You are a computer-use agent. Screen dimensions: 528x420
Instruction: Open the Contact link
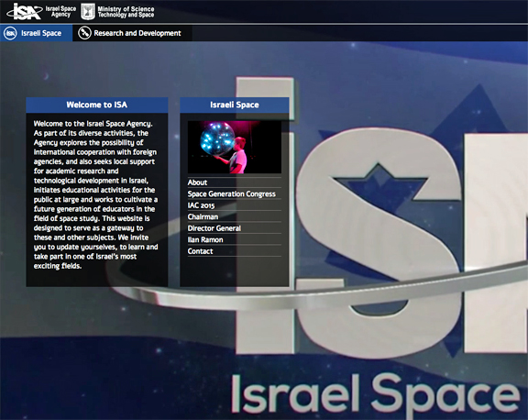(201, 251)
